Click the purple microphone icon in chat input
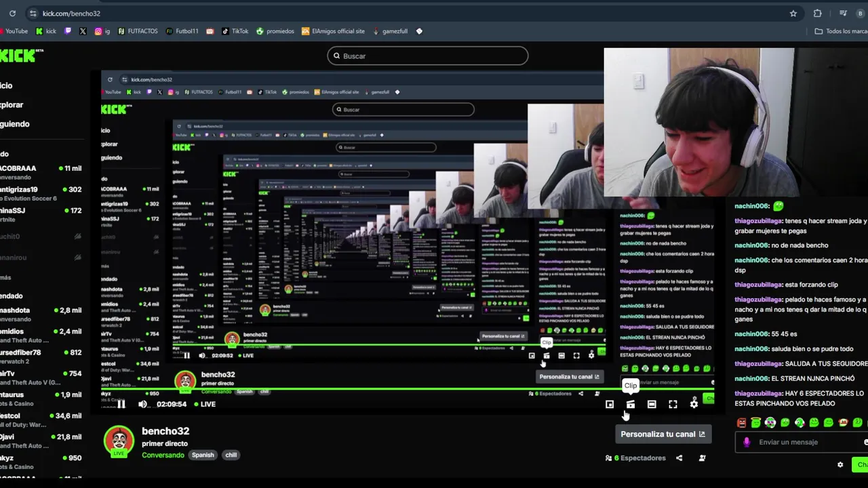 tap(747, 443)
